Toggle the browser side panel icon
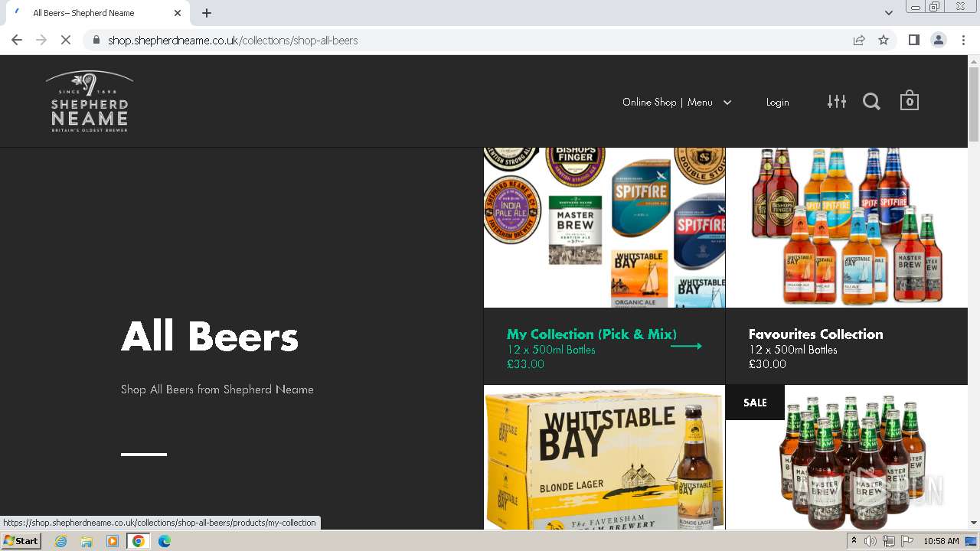This screenshot has width=980, height=551. 913,40
